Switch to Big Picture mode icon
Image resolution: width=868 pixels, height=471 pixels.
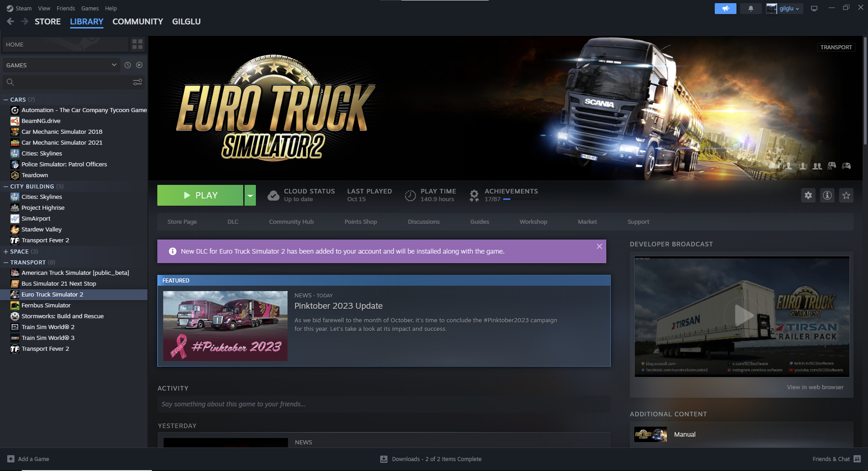coord(814,9)
